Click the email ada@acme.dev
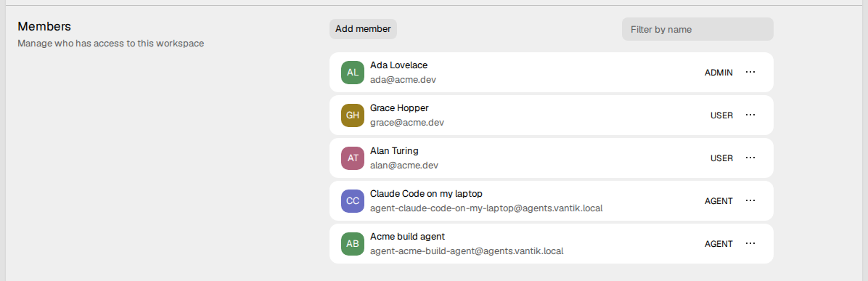Image resolution: width=868 pixels, height=281 pixels. tap(403, 80)
